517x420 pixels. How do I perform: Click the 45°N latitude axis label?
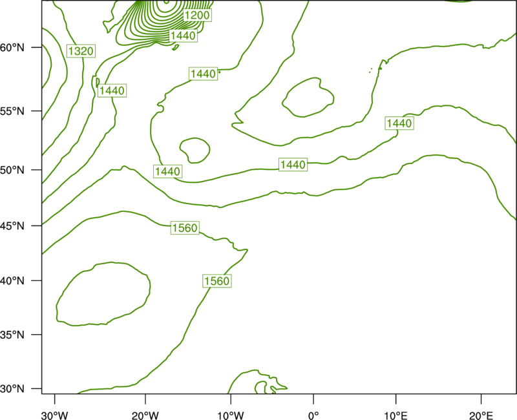pos(12,226)
